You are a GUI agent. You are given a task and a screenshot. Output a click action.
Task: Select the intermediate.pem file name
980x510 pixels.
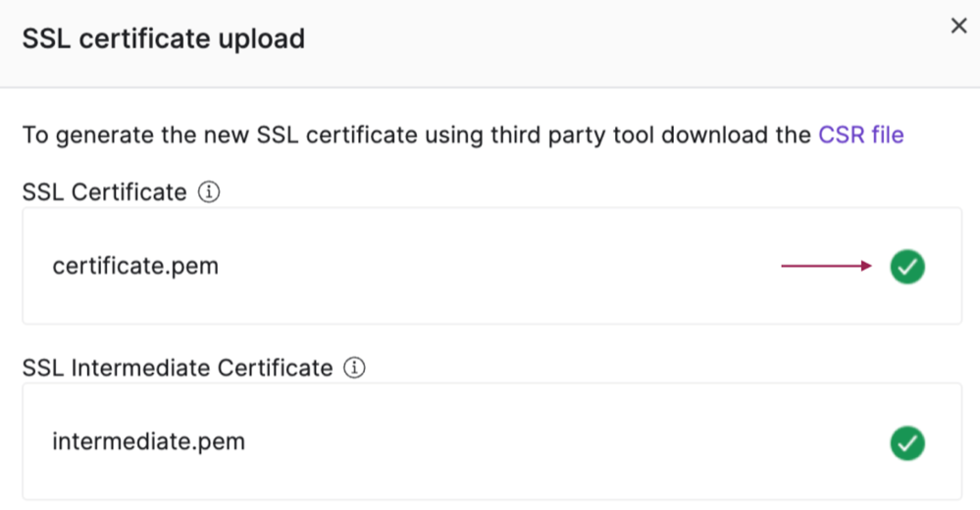(x=149, y=442)
